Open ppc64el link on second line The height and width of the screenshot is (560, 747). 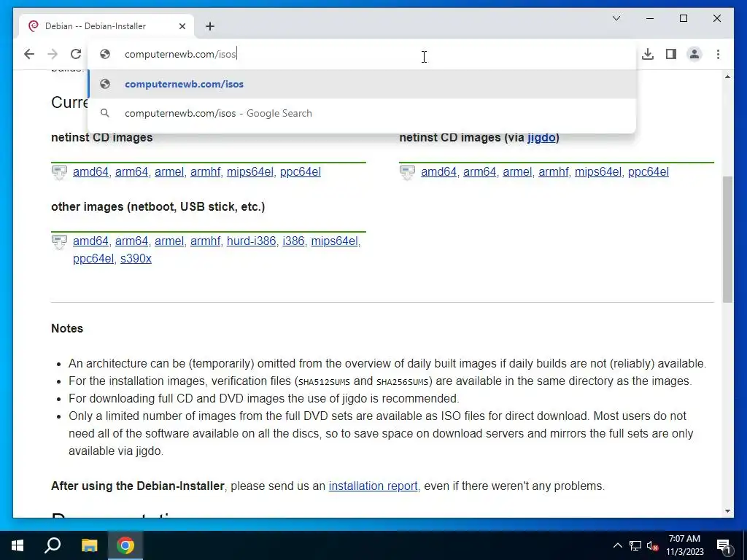pos(93,259)
